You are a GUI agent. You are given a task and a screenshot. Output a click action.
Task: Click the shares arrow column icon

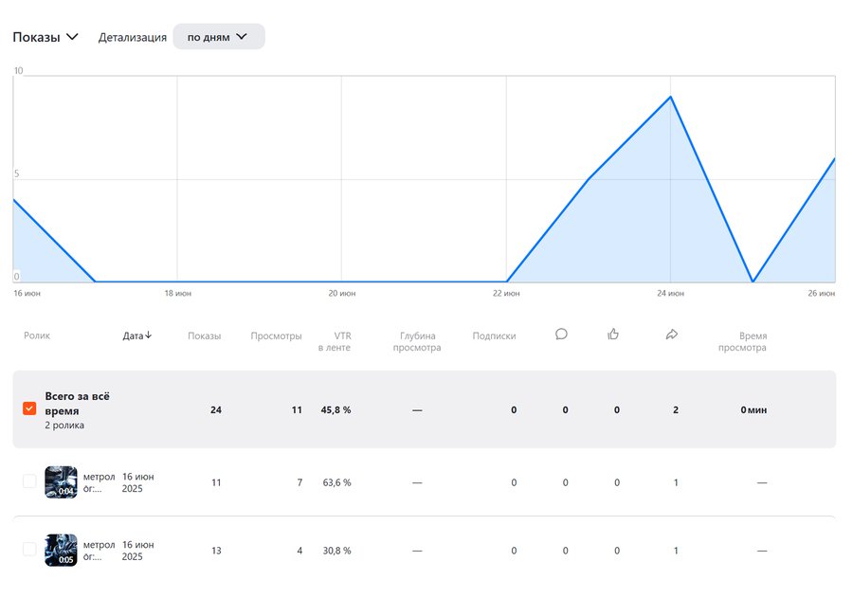(x=672, y=334)
